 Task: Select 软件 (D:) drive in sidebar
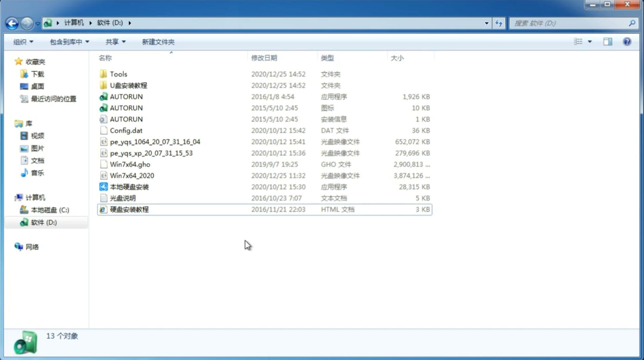click(x=44, y=222)
